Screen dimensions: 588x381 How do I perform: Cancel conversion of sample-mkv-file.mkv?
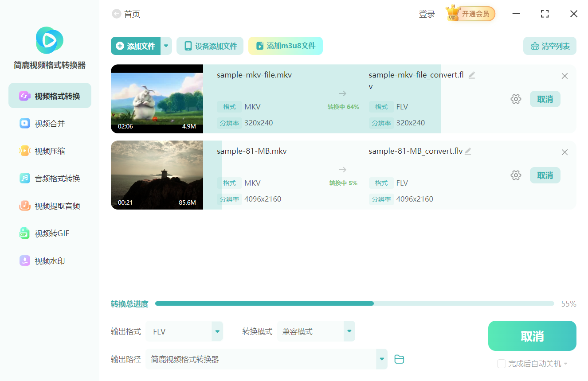[545, 99]
